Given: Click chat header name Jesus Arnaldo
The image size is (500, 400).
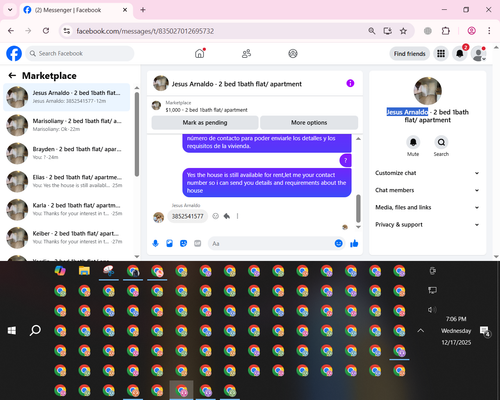Looking at the screenshot, I should pos(237,84).
